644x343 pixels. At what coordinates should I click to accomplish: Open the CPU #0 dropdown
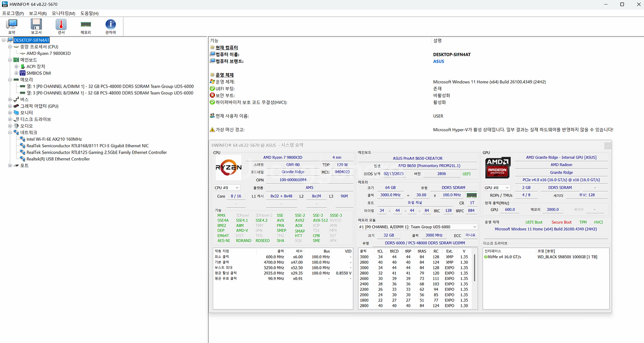pyautogui.click(x=226, y=187)
